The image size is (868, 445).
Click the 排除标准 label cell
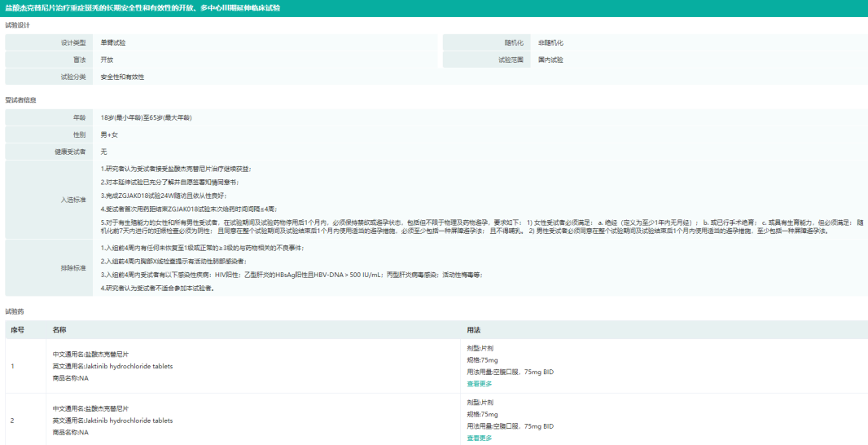pyautogui.click(x=73, y=267)
